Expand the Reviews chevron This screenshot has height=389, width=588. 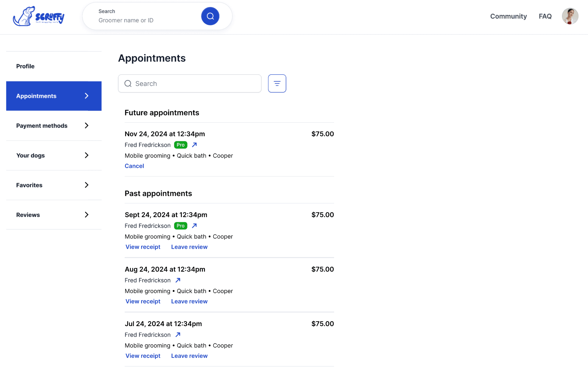[87, 215]
